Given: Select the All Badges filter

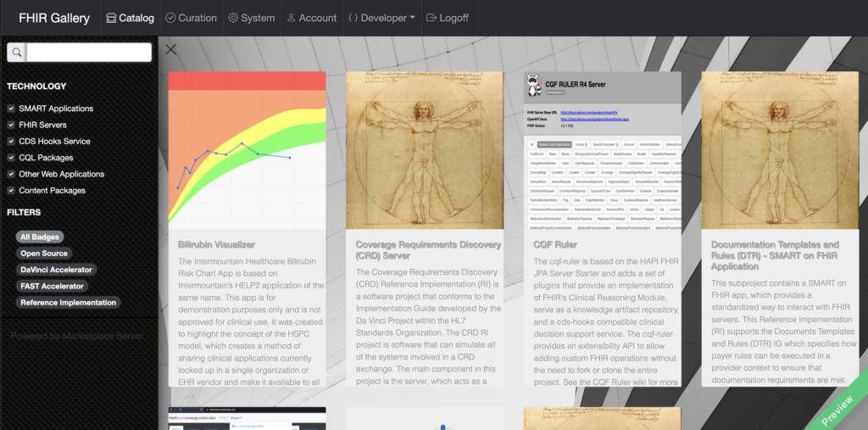Looking at the screenshot, I should pos(40,237).
